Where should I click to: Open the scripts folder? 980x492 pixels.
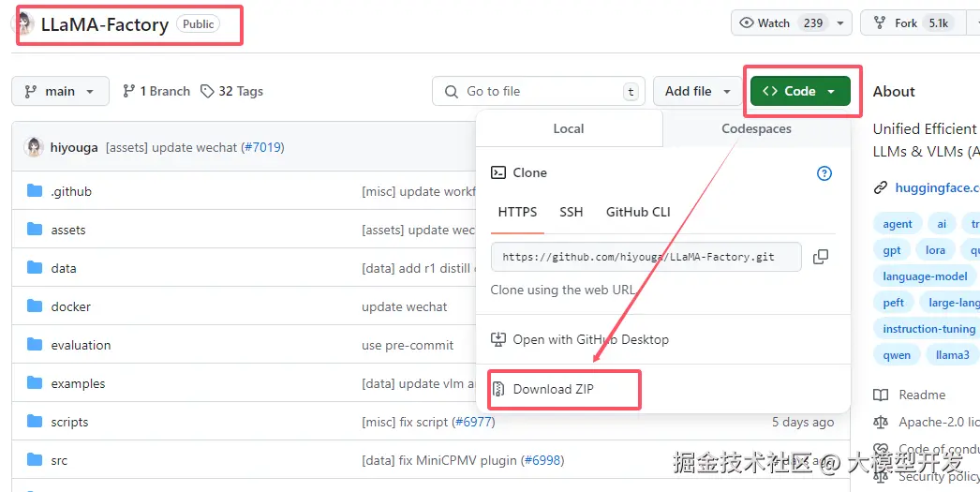[69, 422]
